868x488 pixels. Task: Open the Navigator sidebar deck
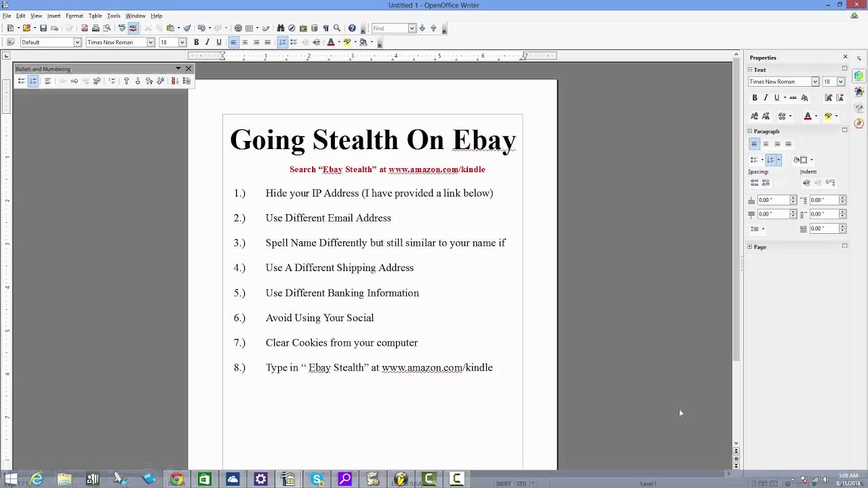(859, 123)
